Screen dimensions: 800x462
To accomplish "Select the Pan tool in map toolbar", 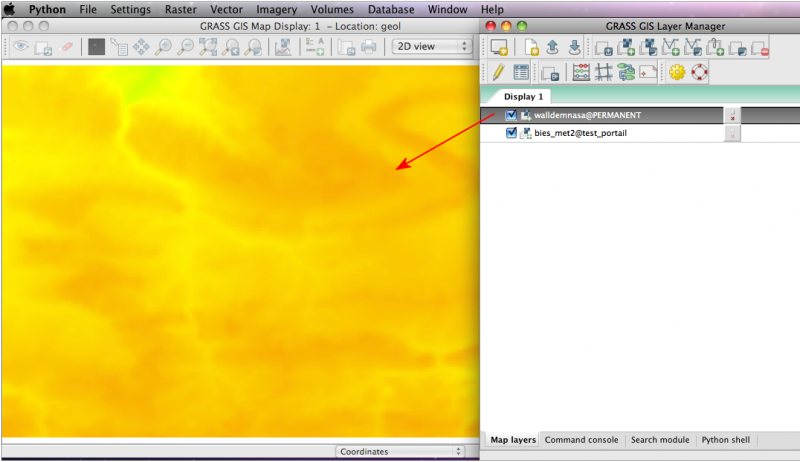I will [x=141, y=47].
